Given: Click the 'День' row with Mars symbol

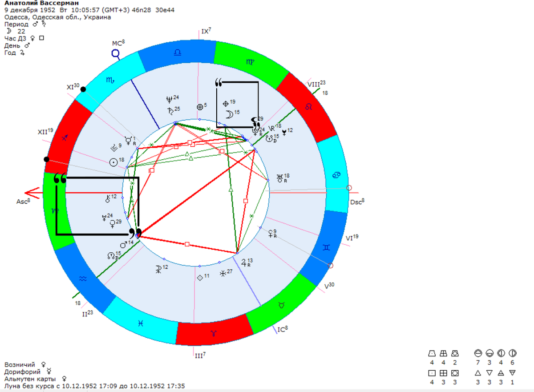Looking at the screenshot, I should pyautogui.click(x=17, y=45).
